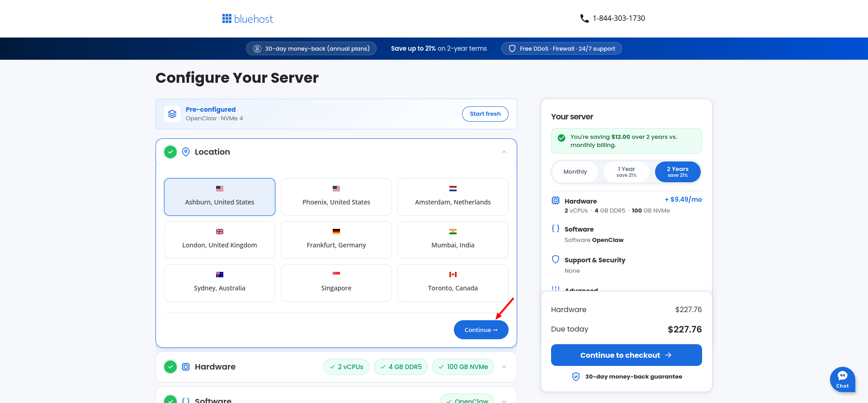Click Continue in Location section
Image resolution: width=868 pixels, height=403 pixels.
coord(481,330)
